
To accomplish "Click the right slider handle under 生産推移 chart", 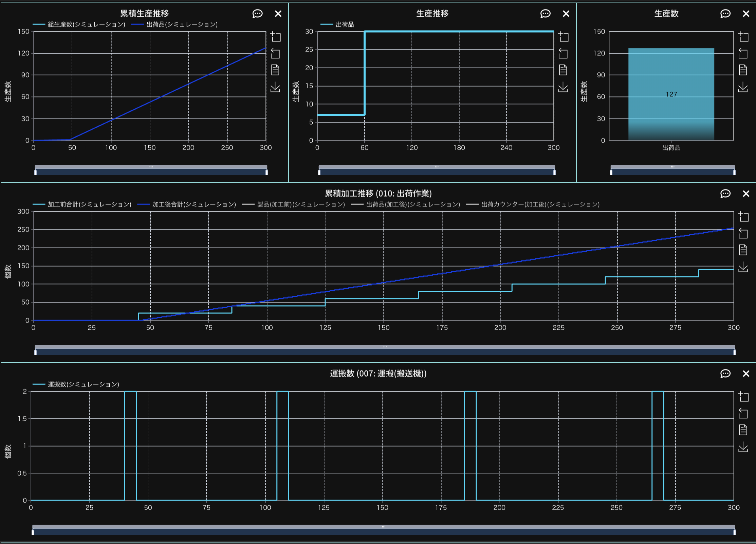I will point(554,172).
